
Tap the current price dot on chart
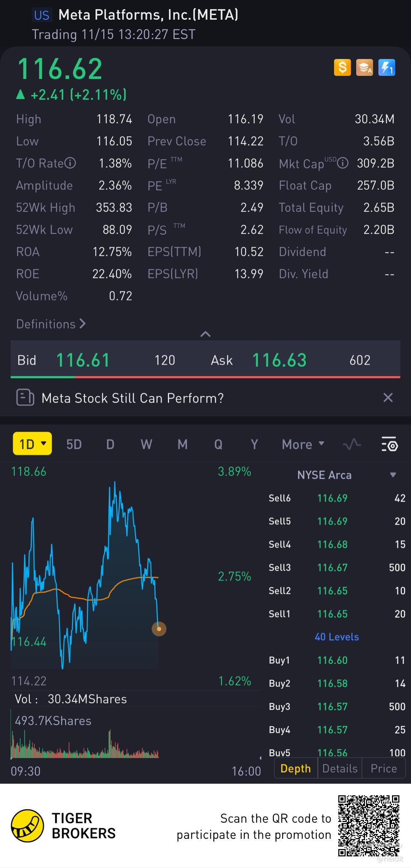coord(159,629)
